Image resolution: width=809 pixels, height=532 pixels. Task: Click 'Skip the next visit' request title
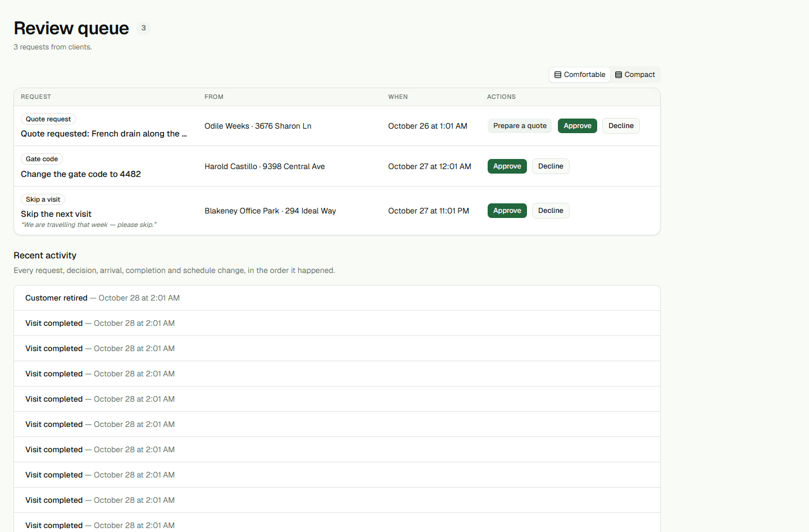pos(56,214)
